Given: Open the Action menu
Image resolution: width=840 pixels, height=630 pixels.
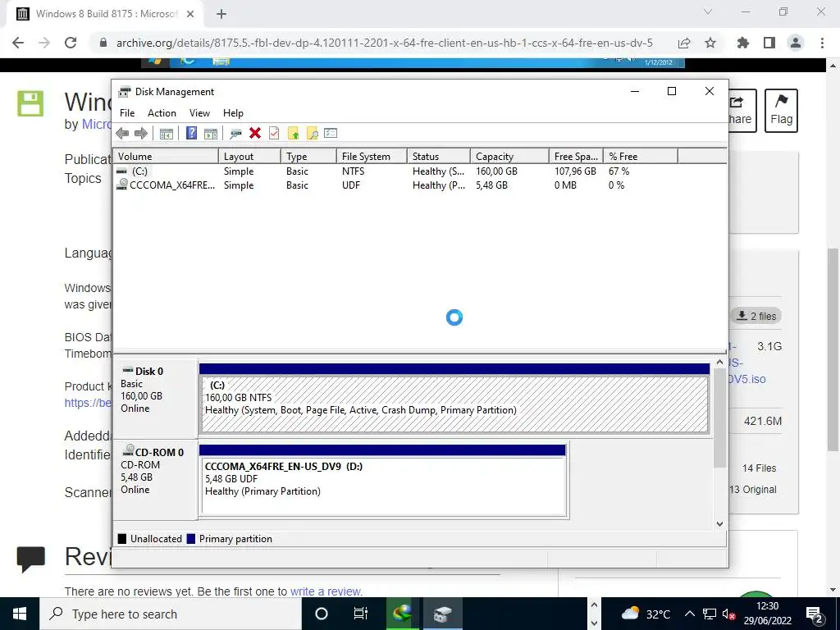Looking at the screenshot, I should coord(162,113).
